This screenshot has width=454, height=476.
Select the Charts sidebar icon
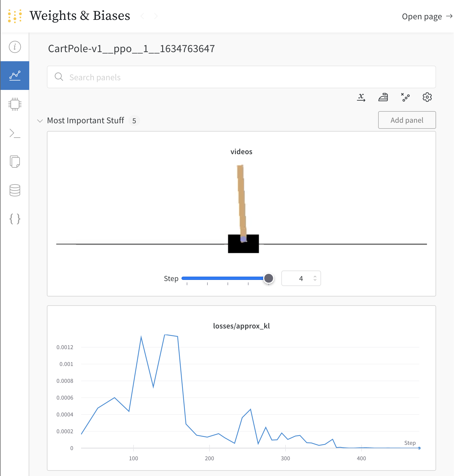[x=15, y=75]
